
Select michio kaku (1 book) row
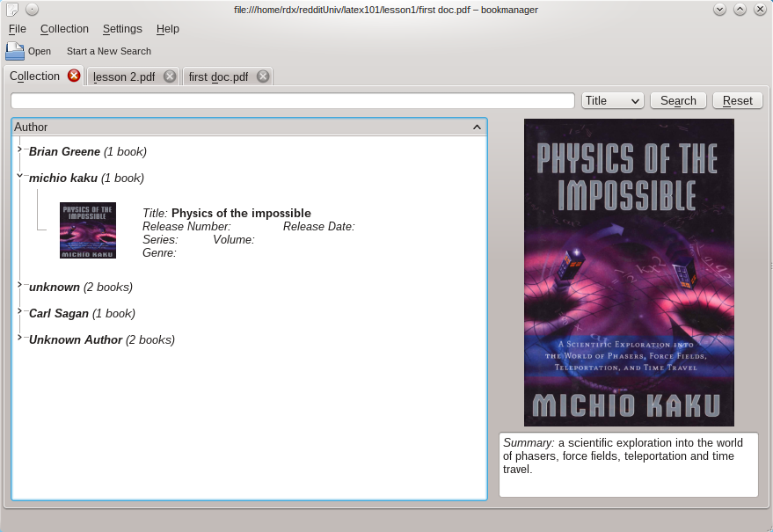pyautogui.click(x=87, y=179)
